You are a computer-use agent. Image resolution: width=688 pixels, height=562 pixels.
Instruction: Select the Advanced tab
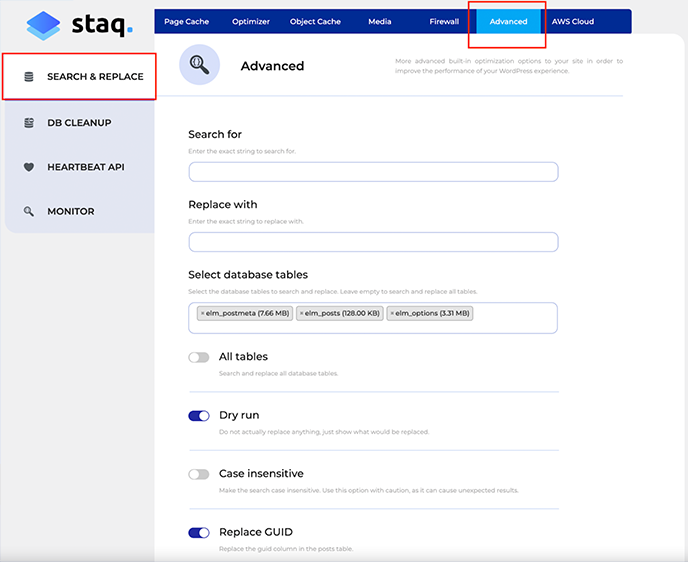tap(509, 21)
